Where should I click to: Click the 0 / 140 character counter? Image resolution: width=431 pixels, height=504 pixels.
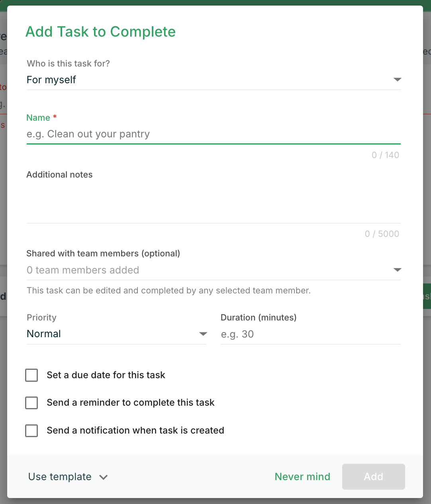(385, 155)
